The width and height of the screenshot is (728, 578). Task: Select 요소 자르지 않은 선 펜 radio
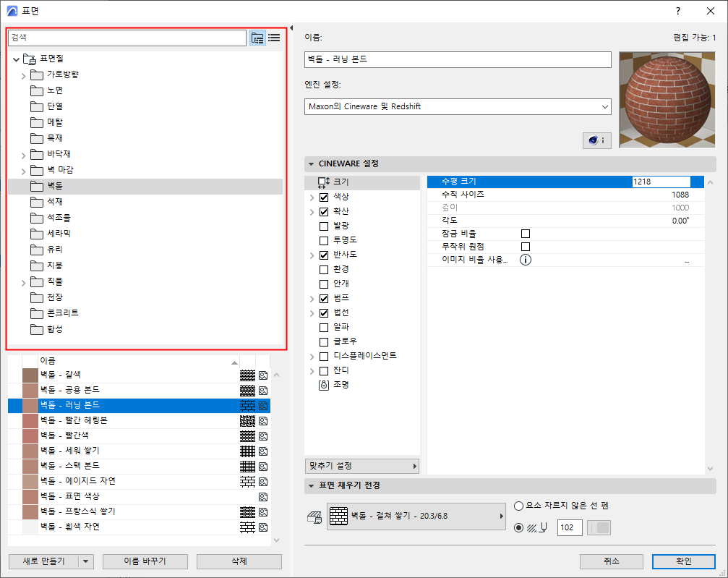click(x=518, y=506)
